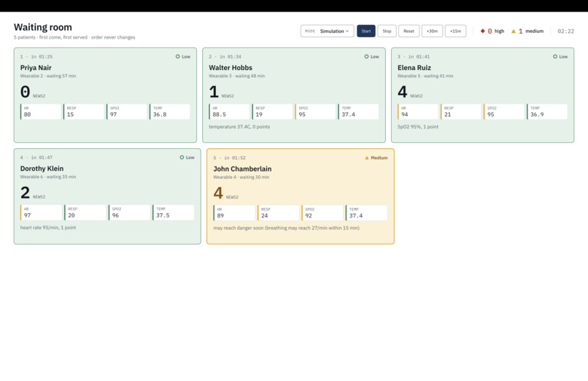Select the Priya Nair patient name
588x381 pixels.
tap(36, 68)
